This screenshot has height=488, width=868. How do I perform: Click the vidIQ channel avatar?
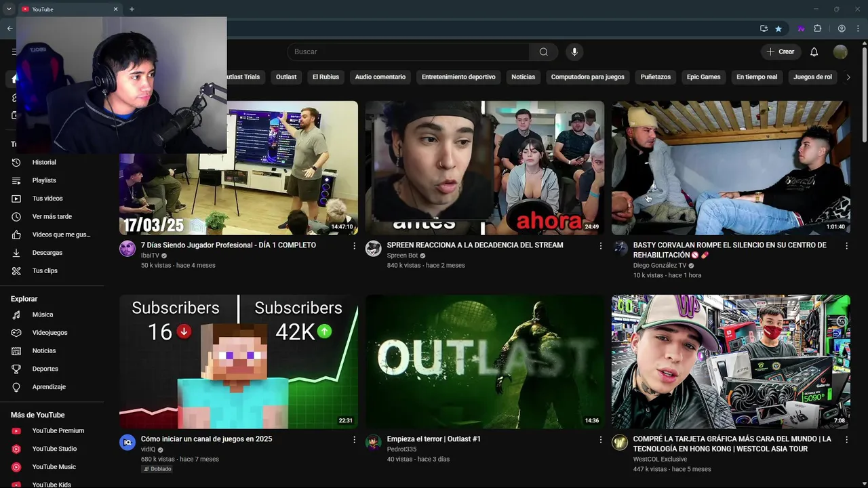click(x=127, y=443)
